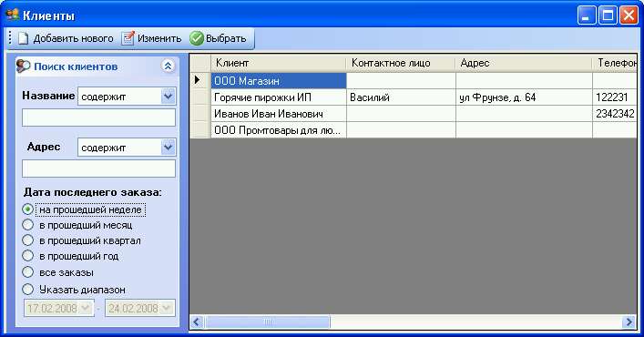Select 'все заказы' radio button

pyautogui.click(x=27, y=272)
